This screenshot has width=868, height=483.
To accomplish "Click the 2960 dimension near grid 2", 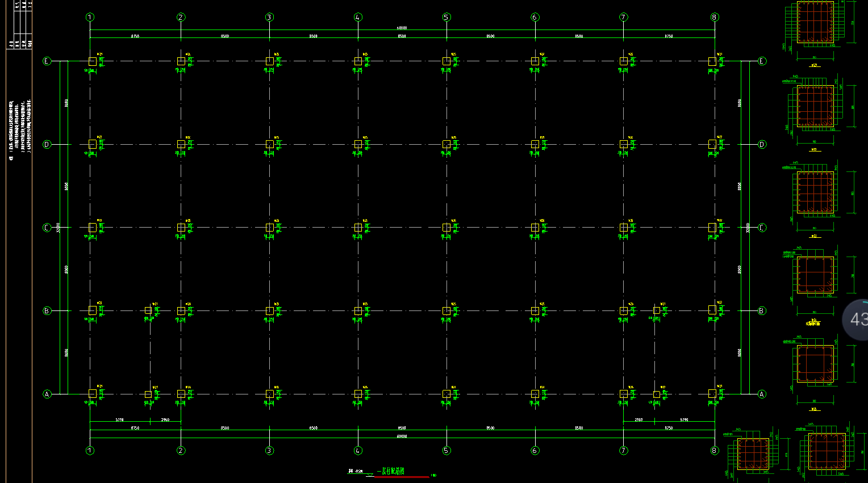I will [165, 419].
